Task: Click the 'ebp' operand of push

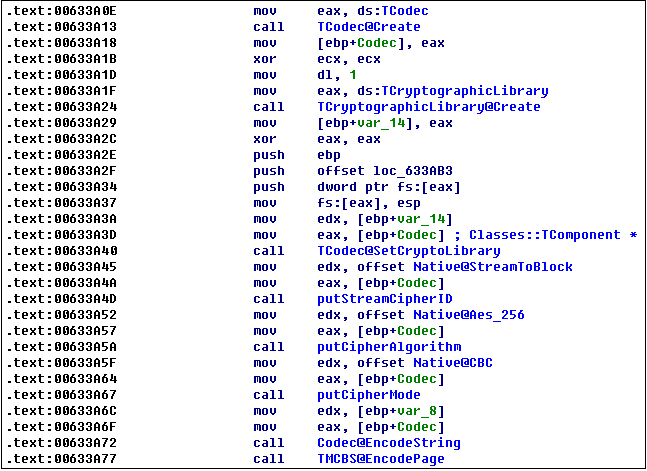Action: point(329,155)
